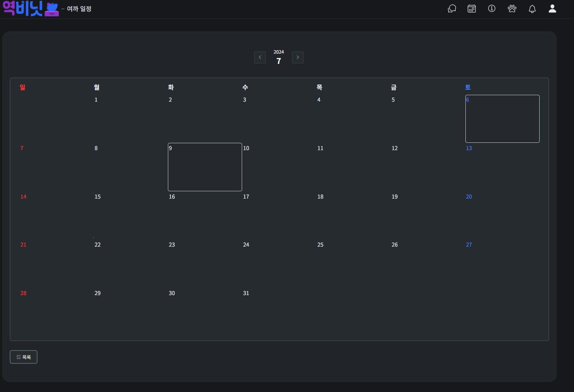This screenshot has width=574, height=392.
Task: Open the paw print icon
Action: (x=512, y=9)
